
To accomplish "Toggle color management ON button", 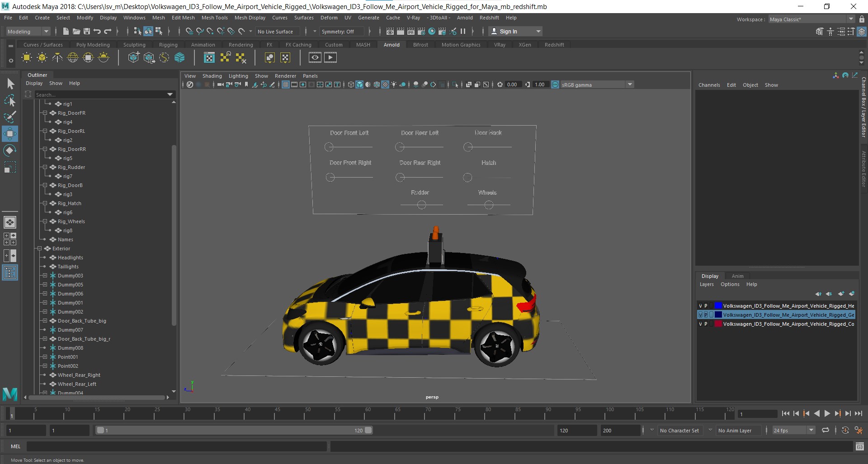I will point(555,84).
